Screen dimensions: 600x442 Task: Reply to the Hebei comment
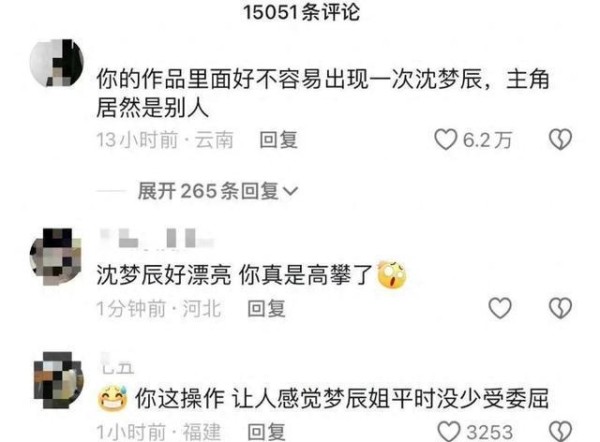[x=266, y=308]
